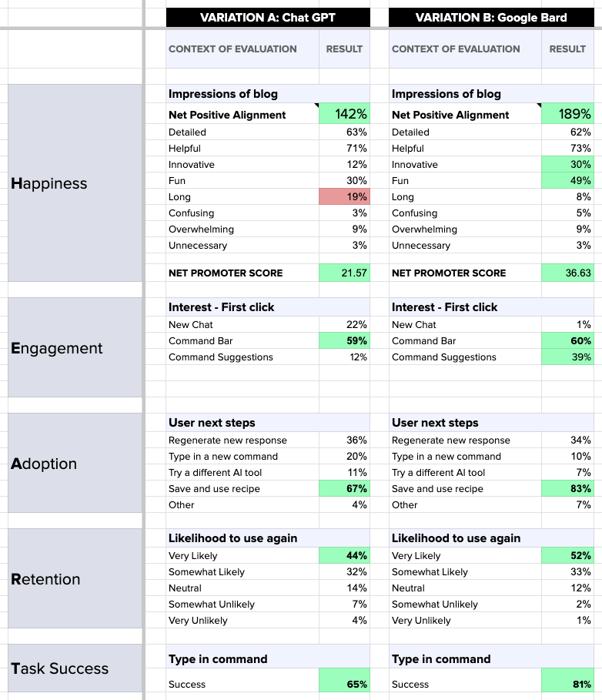
Task: Select the 59% Command Bar result cell
Action: (x=344, y=341)
